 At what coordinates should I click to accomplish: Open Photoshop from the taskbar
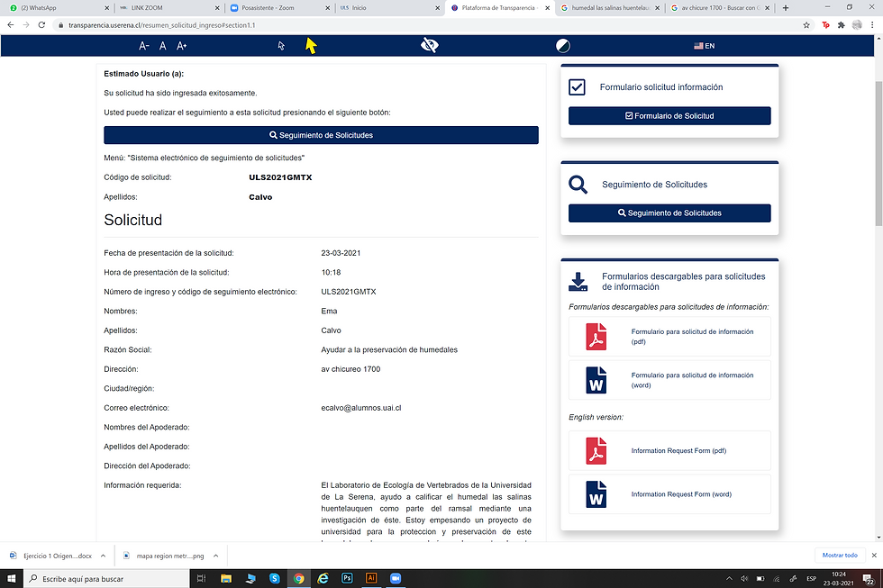pyautogui.click(x=347, y=578)
